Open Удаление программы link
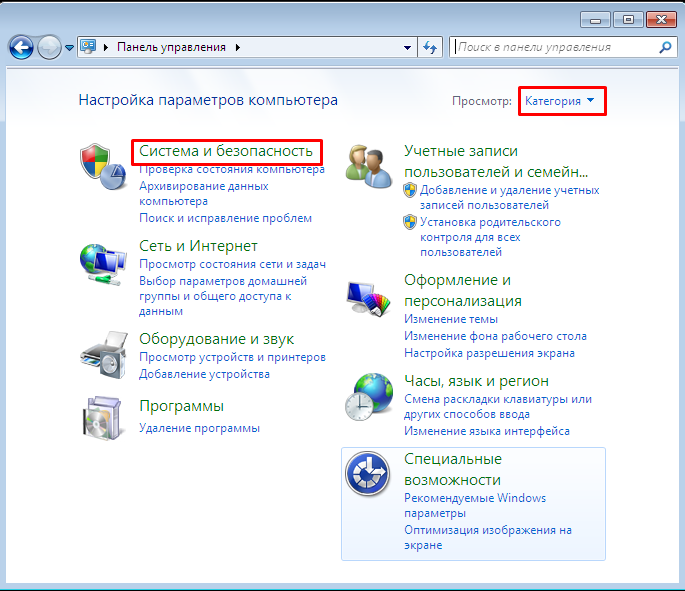The width and height of the screenshot is (685, 591). 200,428
